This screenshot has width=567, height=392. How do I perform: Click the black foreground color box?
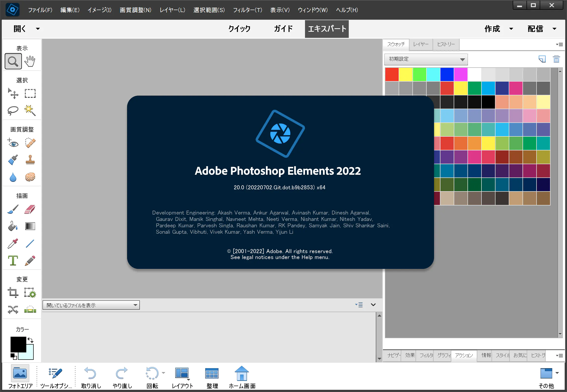point(18,345)
